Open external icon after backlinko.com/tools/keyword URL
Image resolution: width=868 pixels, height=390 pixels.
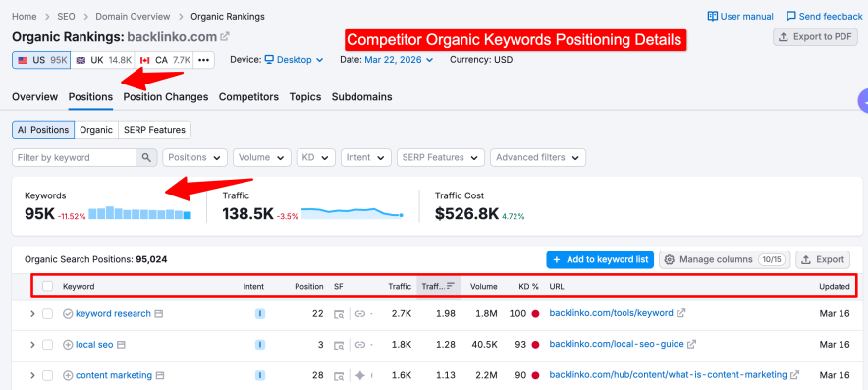(680, 313)
